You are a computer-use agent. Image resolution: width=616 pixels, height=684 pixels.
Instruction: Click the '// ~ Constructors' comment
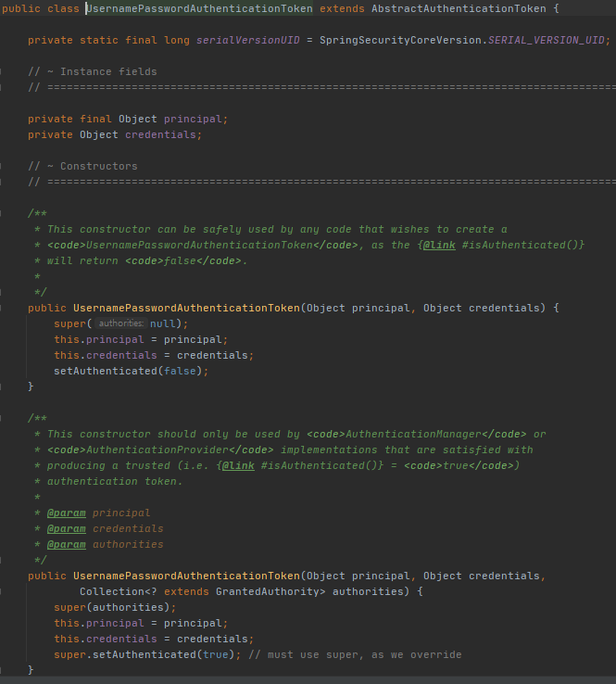coord(82,166)
